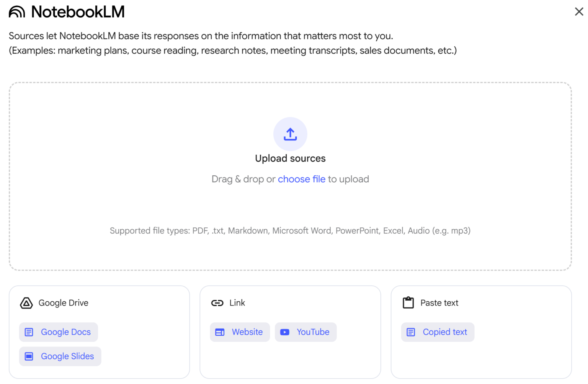Open the choose file link
This screenshot has width=588, height=384.
pyautogui.click(x=301, y=179)
